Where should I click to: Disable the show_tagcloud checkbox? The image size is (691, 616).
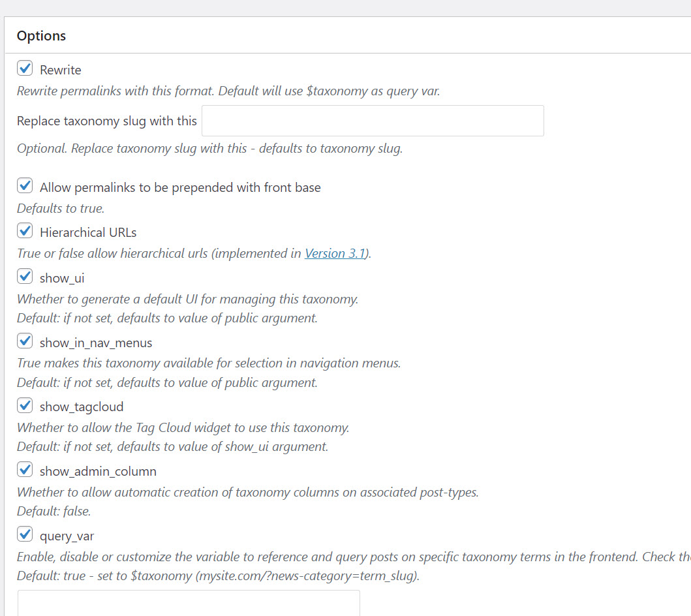(x=25, y=405)
